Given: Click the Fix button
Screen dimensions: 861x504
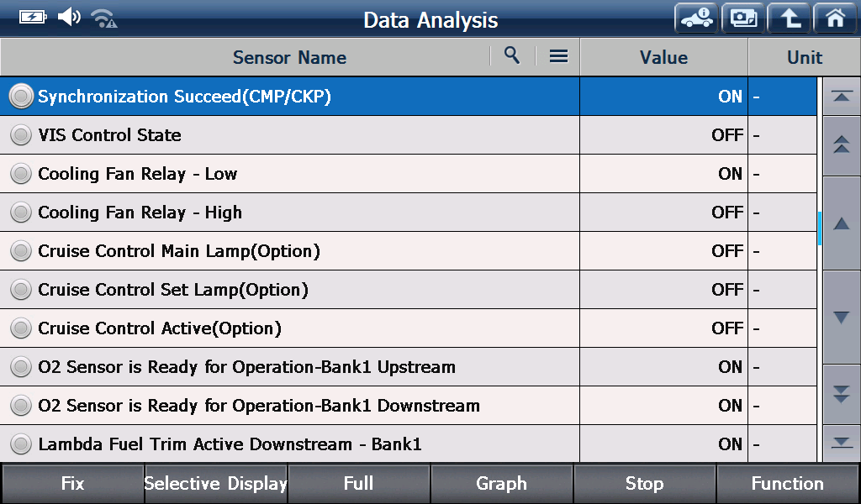Looking at the screenshot, I should [72, 484].
